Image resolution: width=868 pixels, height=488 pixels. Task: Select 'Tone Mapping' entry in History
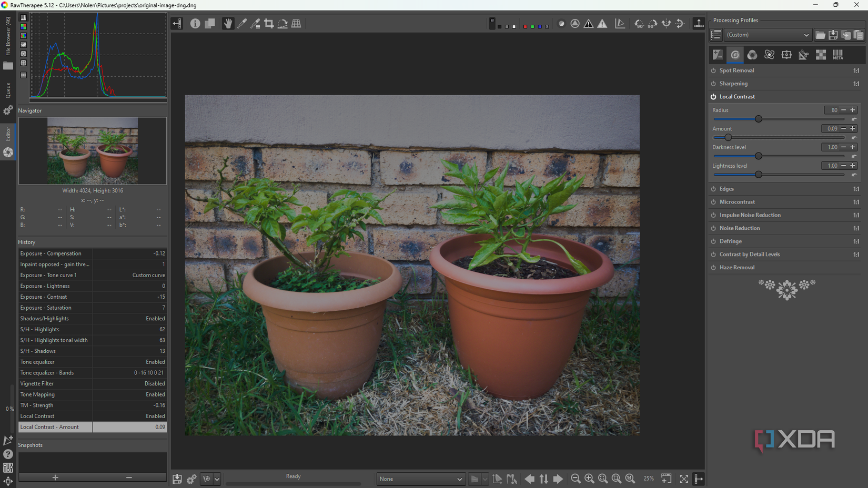[93, 394]
